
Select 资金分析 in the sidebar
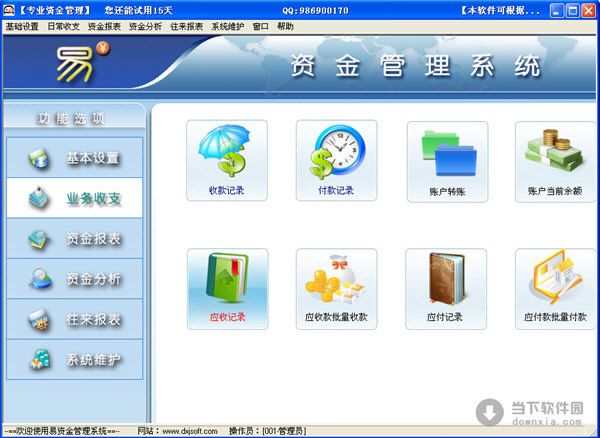75,279
